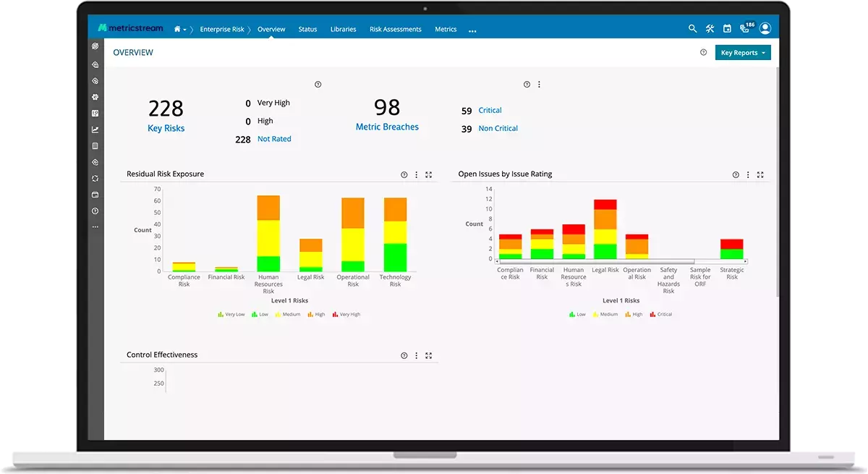Open the user profile avatar icon
Screen dimensions: 868x474
[765, 29]
